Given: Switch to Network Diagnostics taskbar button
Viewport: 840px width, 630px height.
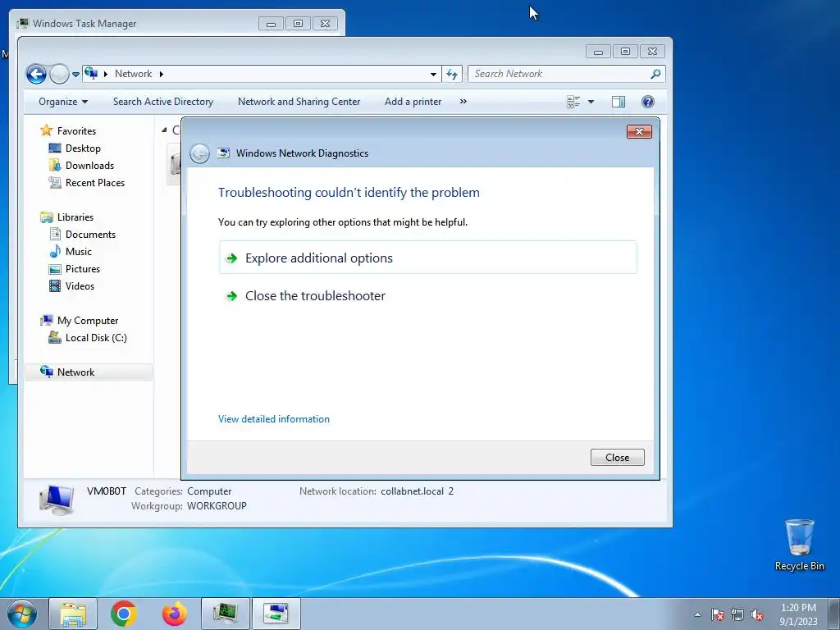Looking at the screenshot, I should (x=276, y=614).
